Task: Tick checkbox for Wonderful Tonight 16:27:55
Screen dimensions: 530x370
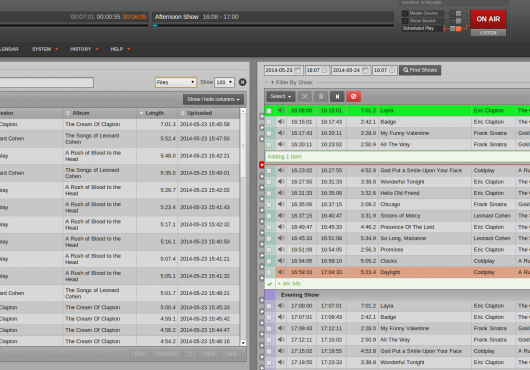Action: click(269, 182)
